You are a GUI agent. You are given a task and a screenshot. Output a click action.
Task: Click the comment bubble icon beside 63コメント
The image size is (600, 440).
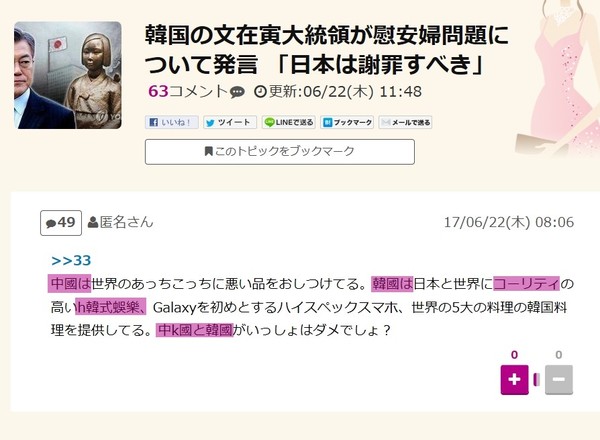tap(237, 92)
